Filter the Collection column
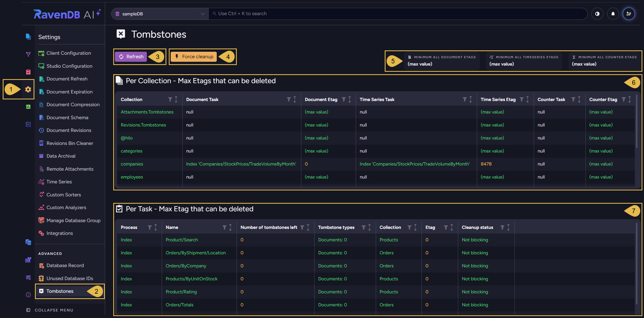 tap(170, 99)
